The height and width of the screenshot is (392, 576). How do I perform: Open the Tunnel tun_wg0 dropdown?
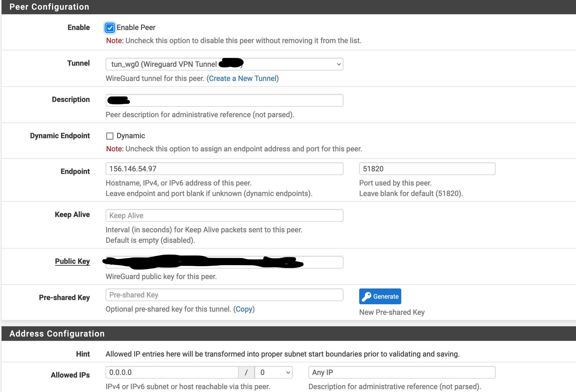tap(224, 64)
